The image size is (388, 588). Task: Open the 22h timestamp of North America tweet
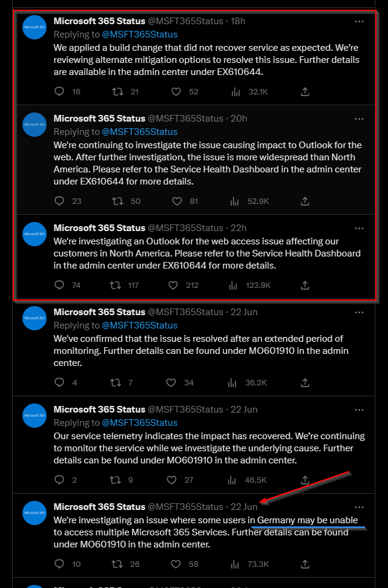click(238, 228)
